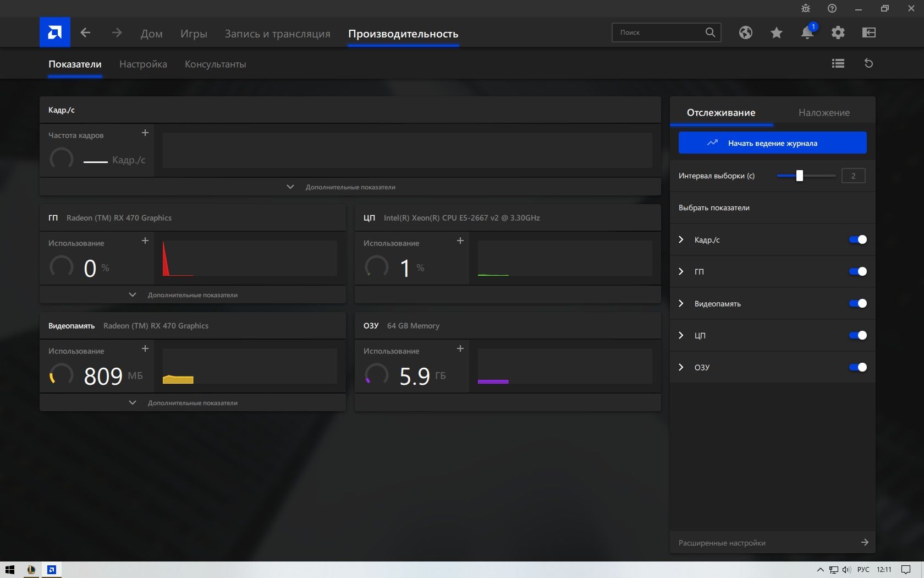Go forward with the right arrow icon

pos(117,32)
